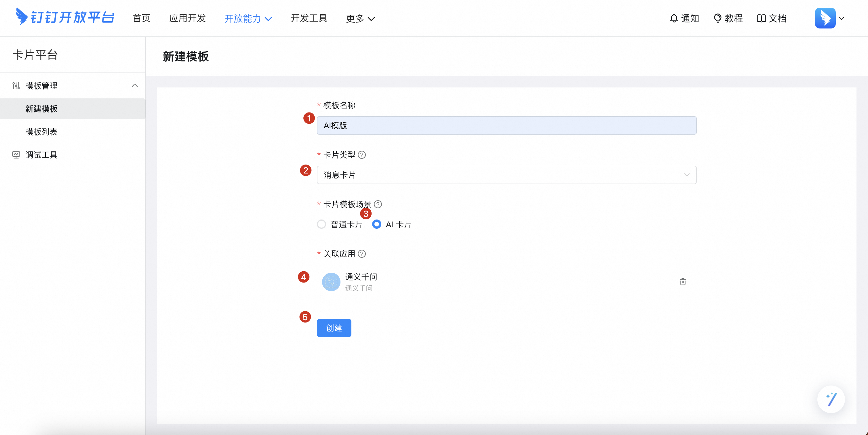Open the 卡片类型 dropdown showing 消息卡片
Viewport: 868px width, 435px height.
pos(506,175)
